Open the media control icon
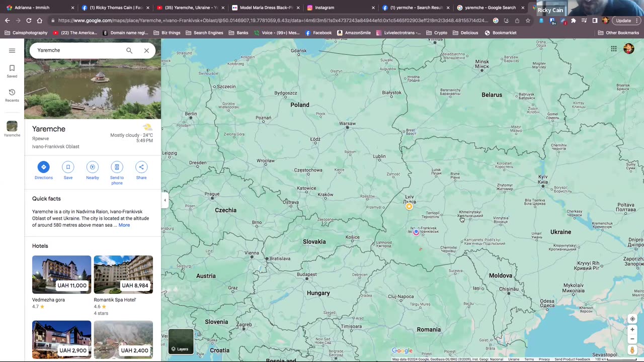The image size is (644, 362). click(584, 21)
